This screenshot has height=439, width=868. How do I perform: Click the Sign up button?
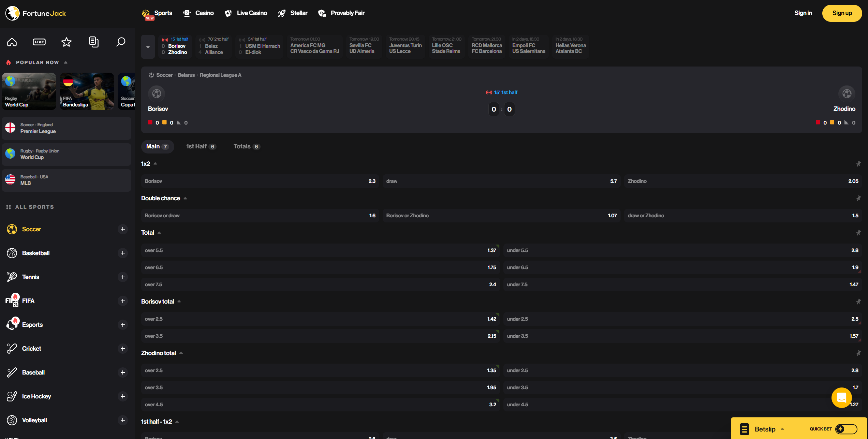coord(842,13)
